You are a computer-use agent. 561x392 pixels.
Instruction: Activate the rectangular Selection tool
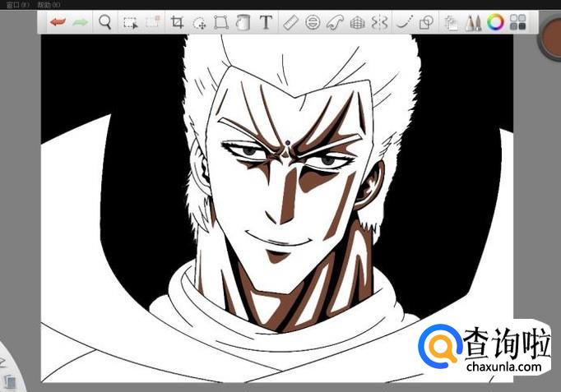(x=130, y=22)
